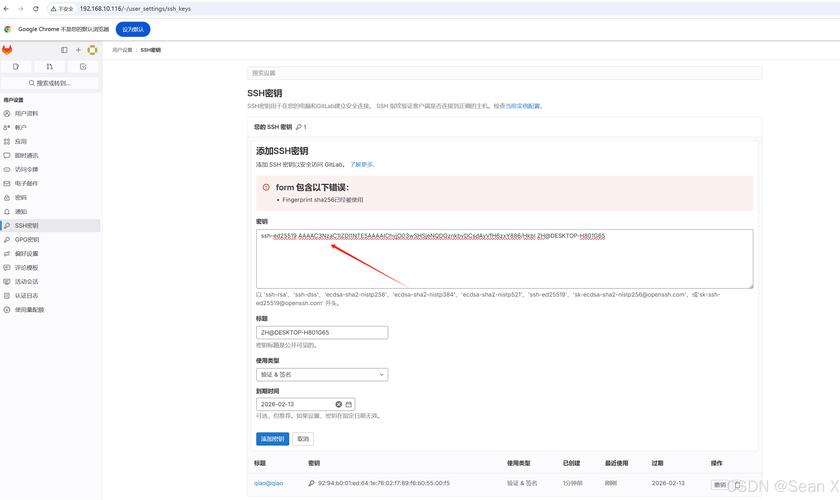Viewport: 840px width, 500px height.
Task: Click the email envelope icon (电子邮件)
Action: pyautogui.click(x=7, y=183)
